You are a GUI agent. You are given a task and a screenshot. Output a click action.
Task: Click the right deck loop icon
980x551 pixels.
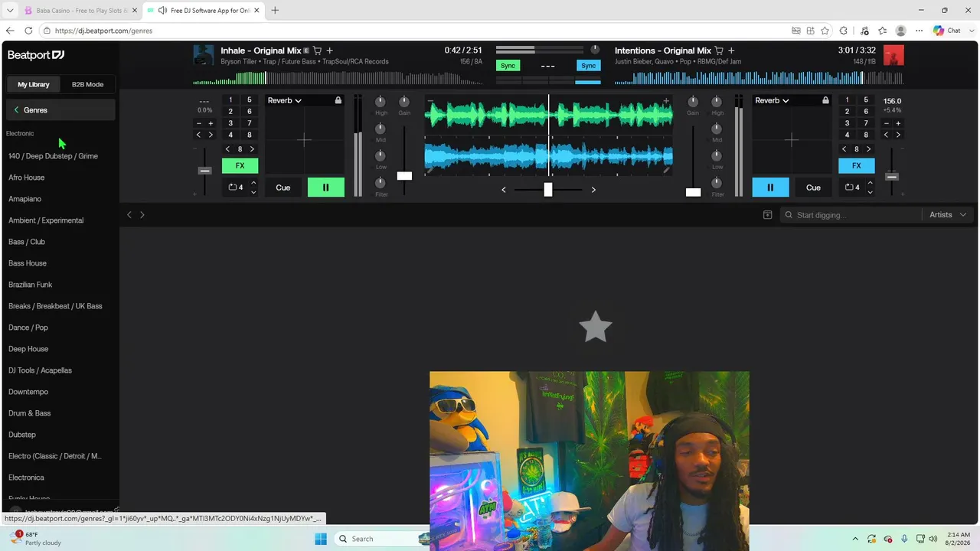[x=850, y=187]
